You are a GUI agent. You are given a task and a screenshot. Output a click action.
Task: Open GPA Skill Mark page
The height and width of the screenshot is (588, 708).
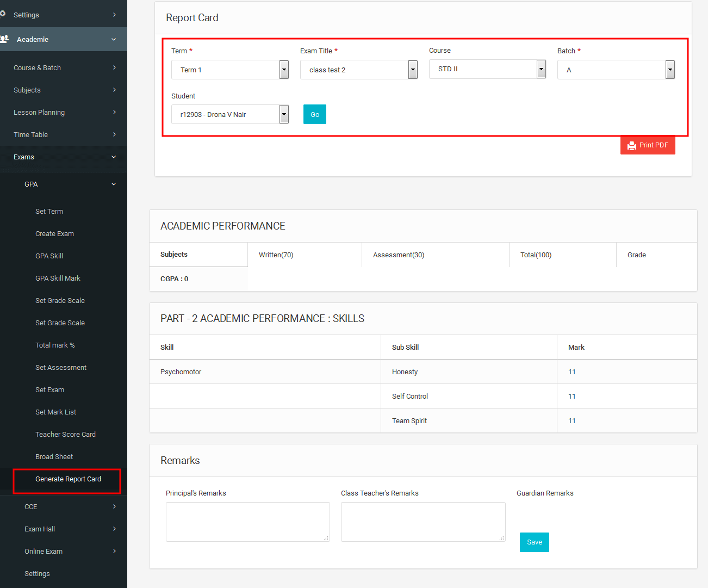(x=58, y=278)
